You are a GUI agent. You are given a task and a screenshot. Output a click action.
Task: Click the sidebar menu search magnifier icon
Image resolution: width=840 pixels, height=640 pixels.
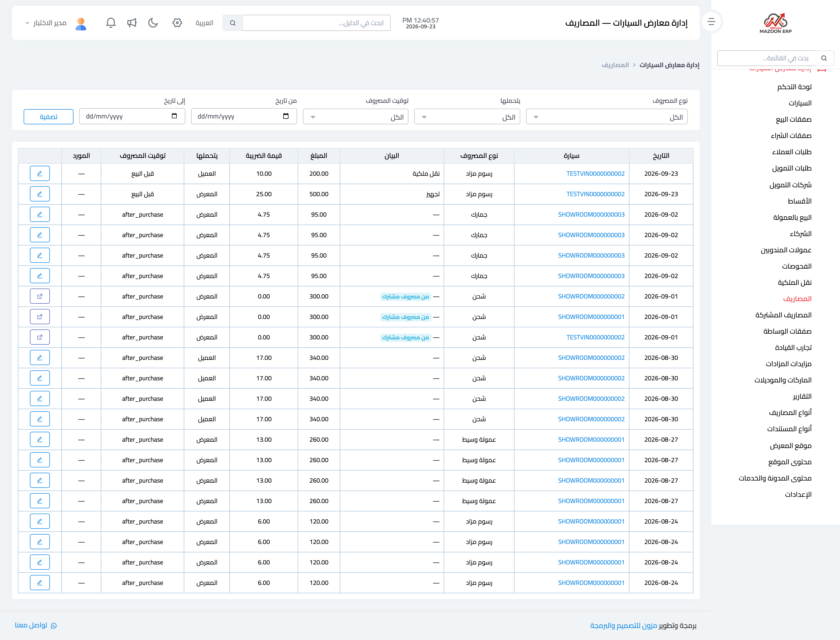coord(824,58)
